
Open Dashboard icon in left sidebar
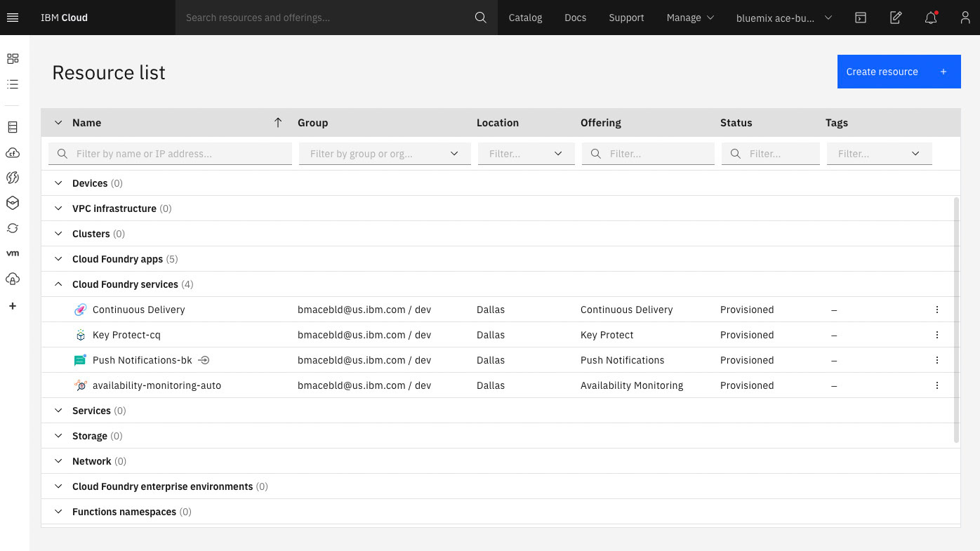13,59
